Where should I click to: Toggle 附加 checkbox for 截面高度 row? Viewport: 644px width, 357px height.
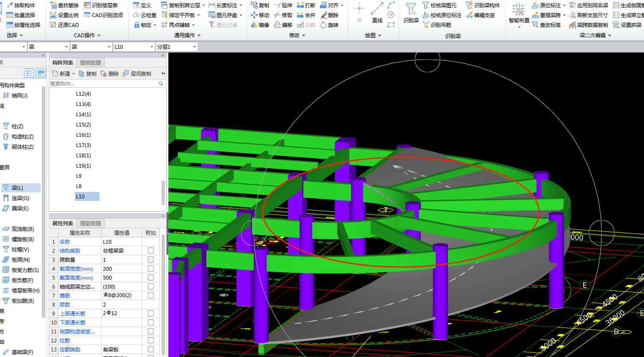tap(151, 277)
